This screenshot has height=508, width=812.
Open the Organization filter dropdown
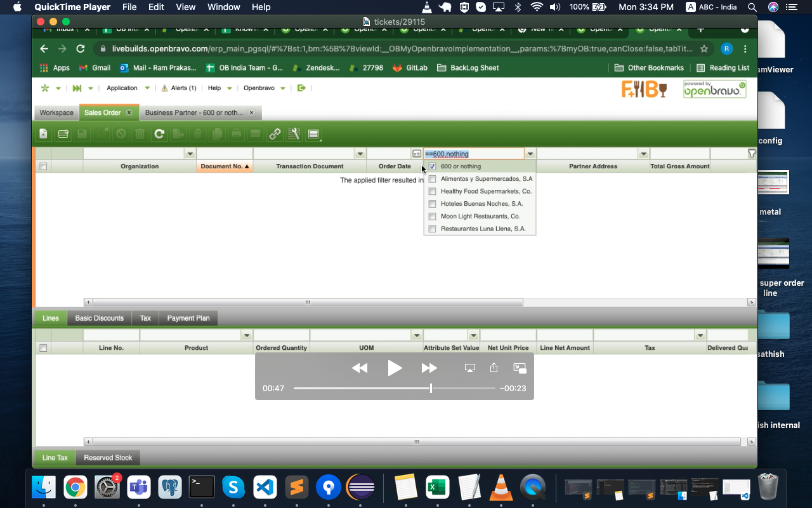(190, 154)
